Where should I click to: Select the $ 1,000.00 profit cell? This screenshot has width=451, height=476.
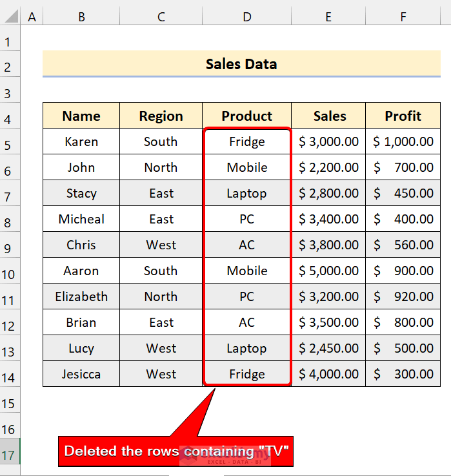403,141
